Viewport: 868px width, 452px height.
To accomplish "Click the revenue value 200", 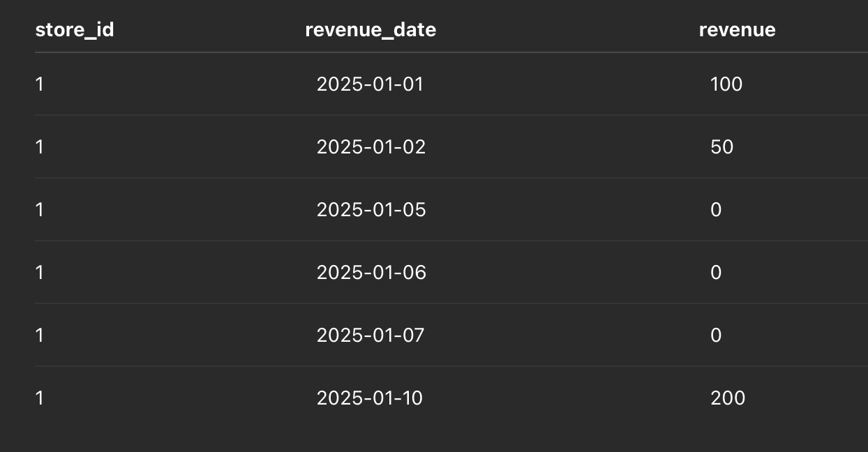I will coord(728,398).
